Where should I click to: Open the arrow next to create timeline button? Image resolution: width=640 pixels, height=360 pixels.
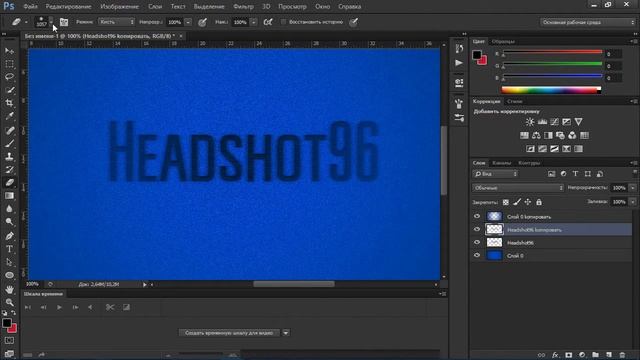tap(286, 333)
